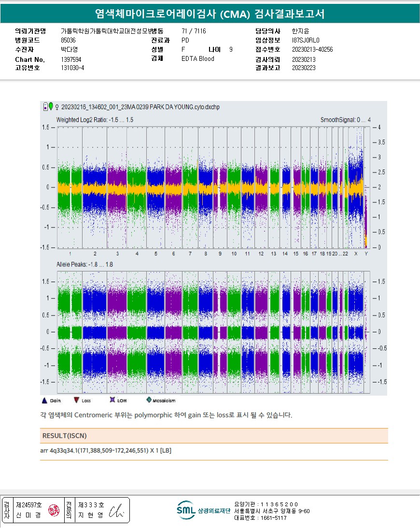The image size is (420, 528).
Task: Click the RESULT(ISCN) section header
Action: coord(65,436)
